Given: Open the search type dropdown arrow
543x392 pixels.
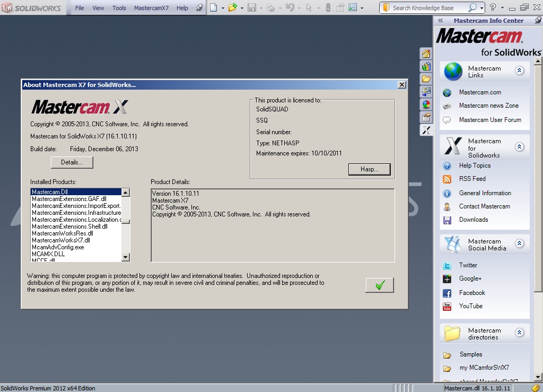Looking at the screenshot, I should point(481,7).
